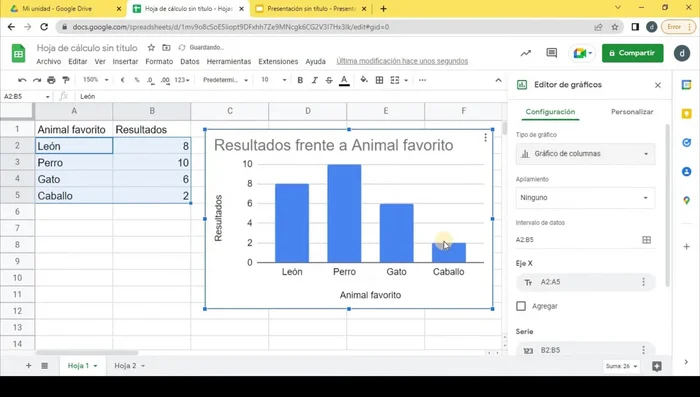Open the fill color bucket

[364, 80]
